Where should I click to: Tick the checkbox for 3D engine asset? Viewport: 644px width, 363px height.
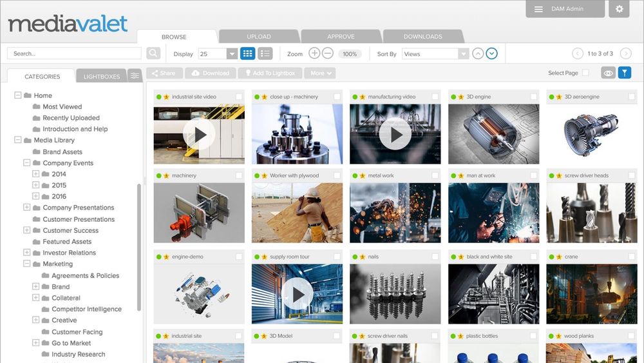[x=533, y=97]
